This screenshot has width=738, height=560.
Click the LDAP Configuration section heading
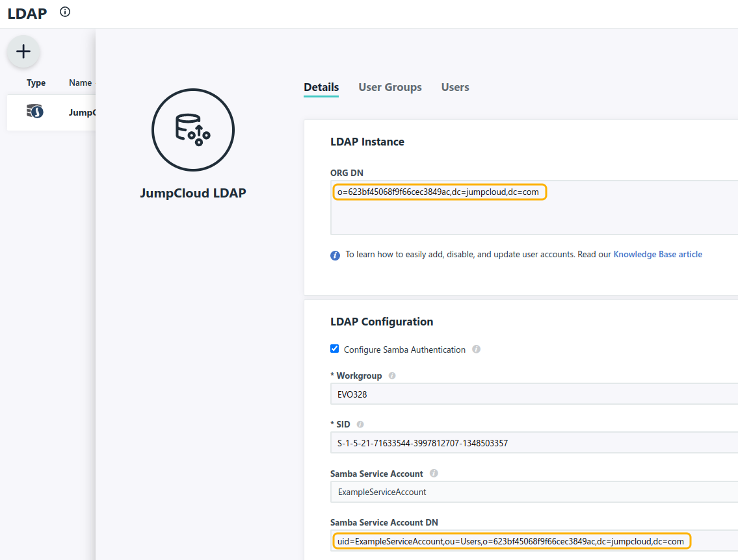(382, 322)
